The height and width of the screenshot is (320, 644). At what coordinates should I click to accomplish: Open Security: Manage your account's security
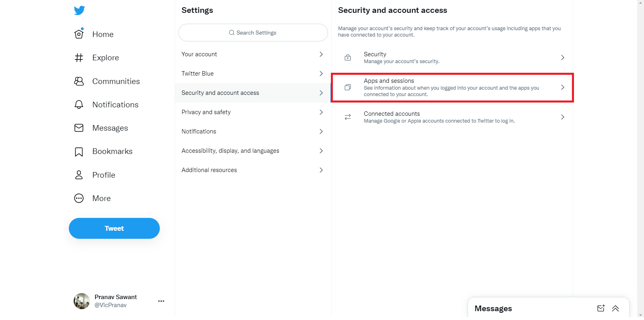(x=452, y=57)
